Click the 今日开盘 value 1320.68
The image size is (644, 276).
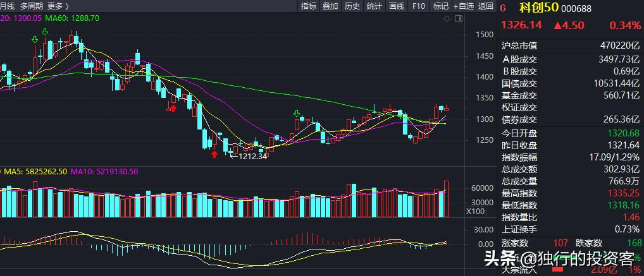click(623, 133)
